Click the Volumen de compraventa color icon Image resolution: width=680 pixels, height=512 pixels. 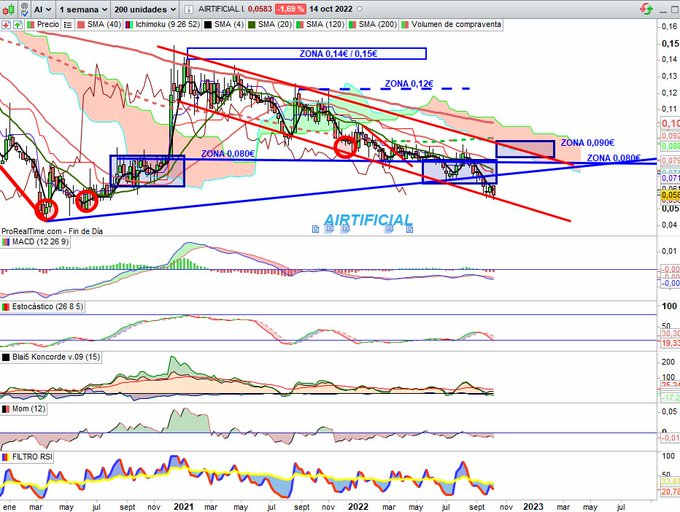[x=405, y=25]
